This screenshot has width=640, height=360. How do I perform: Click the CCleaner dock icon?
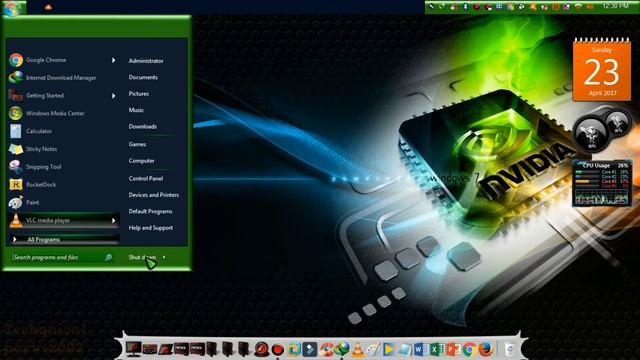[x=326, y=349]
